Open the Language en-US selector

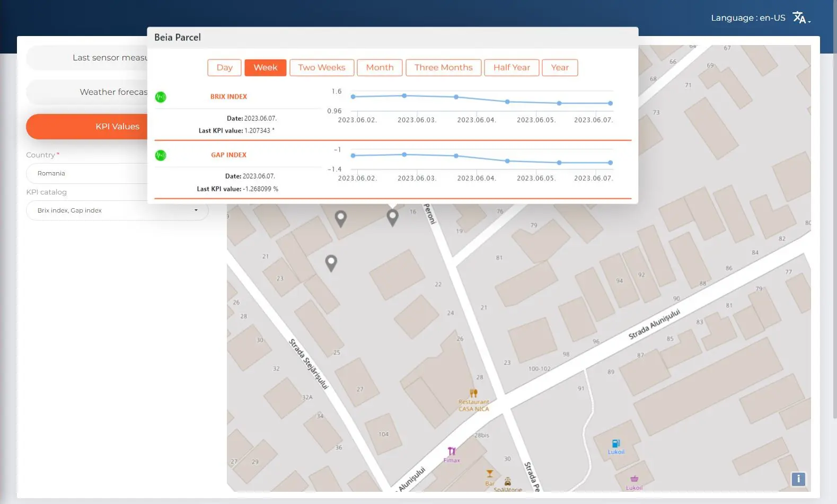pyautogui.click(x=760, y=18)
